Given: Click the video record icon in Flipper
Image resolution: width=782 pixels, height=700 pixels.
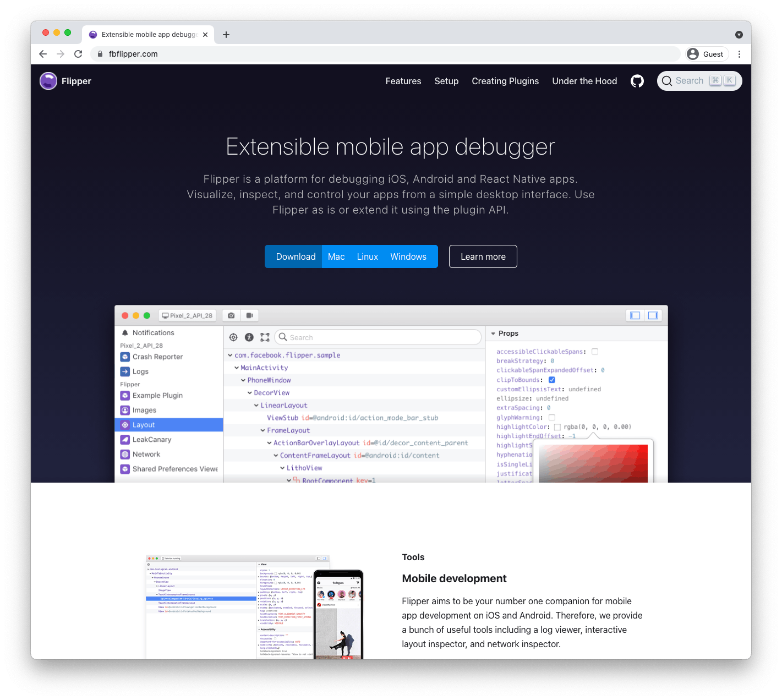Looking at the screenshot, I should pos(250,315).
